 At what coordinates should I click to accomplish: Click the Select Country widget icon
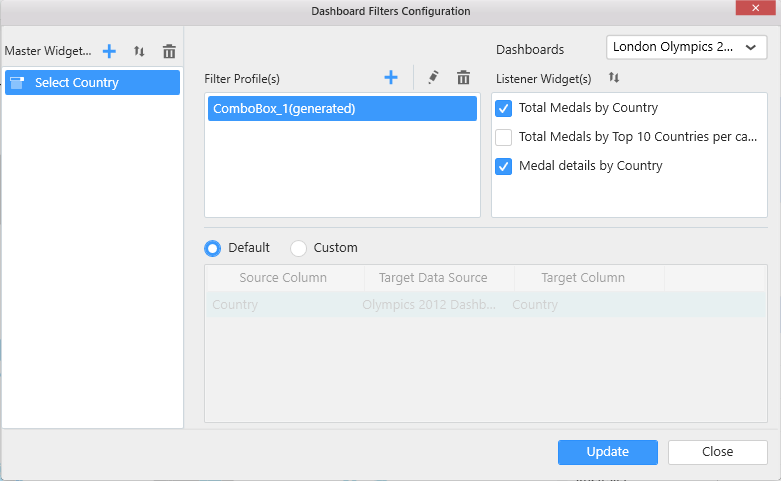click(x=17, y=83)
